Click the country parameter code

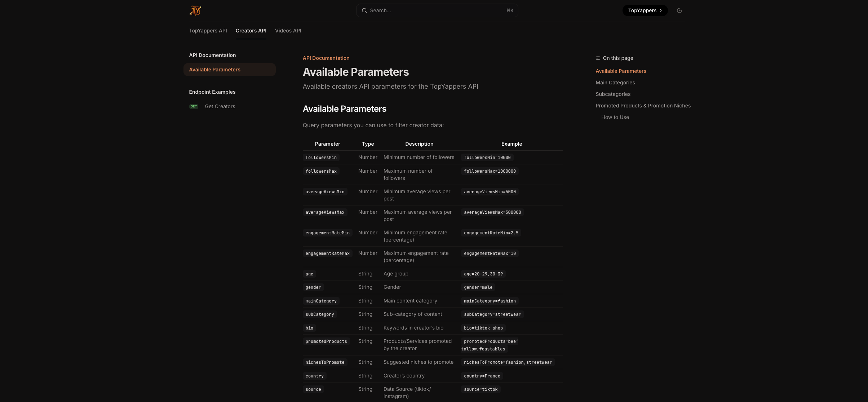(x=315, y=376)
